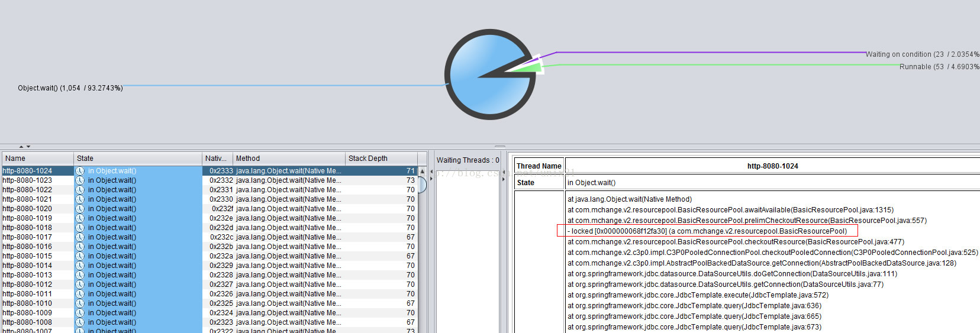Viewport: 980px width, 333px height.
Task: Click the clock state icon for http-8080-1023
Action: click(x=80, y=180)
